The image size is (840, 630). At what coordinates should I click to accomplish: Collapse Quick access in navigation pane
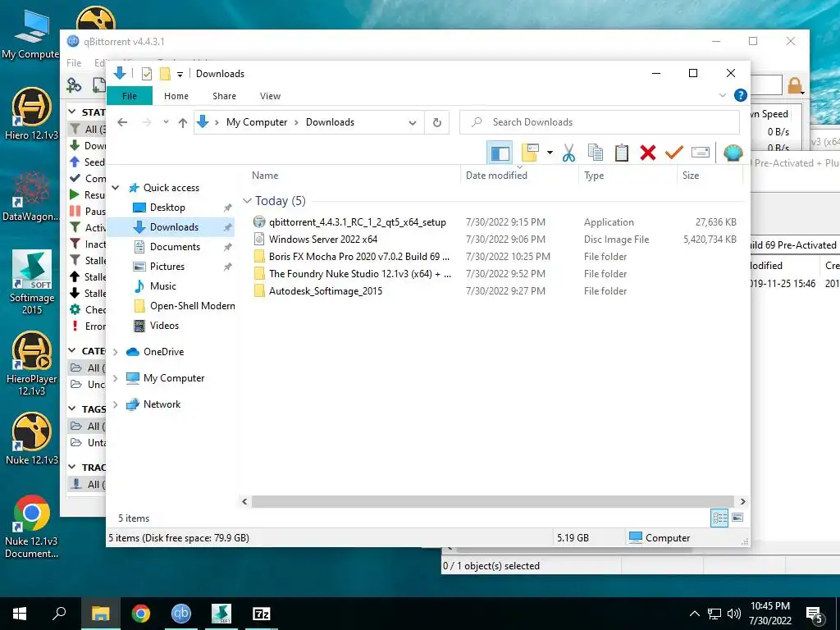115,188
